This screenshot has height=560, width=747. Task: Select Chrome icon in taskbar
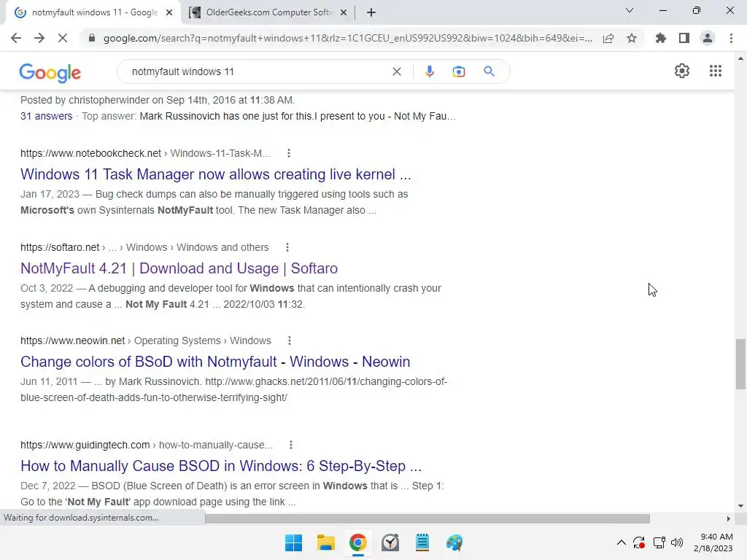pyautogui.click(x=357, y=542)
